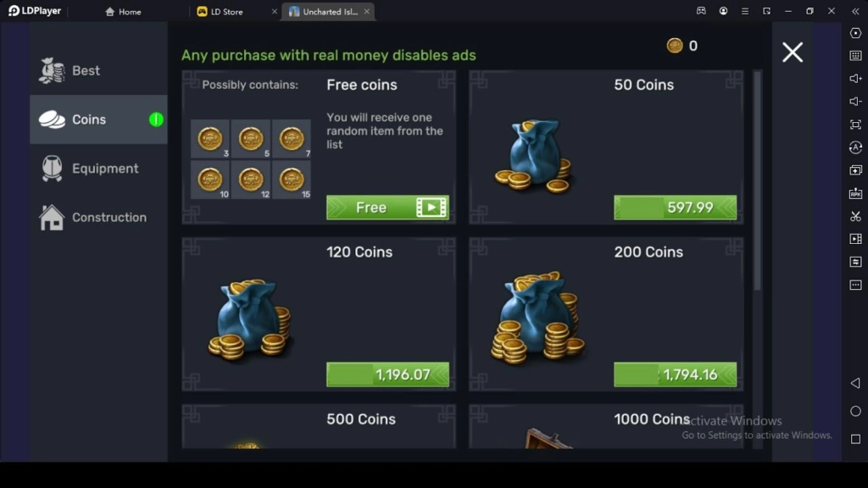Buy 120 Coins for 1,196.07
Screen dimensions: 868x488
[387, 374]
